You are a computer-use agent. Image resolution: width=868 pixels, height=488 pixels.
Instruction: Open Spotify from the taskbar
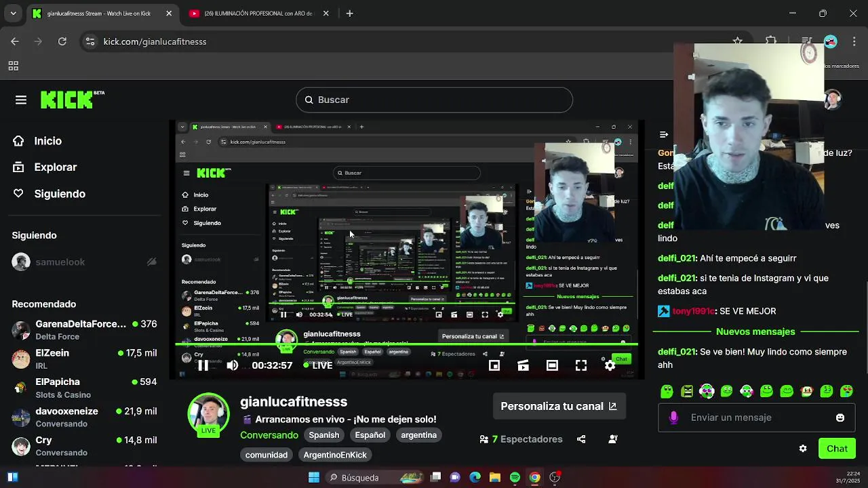515,477
